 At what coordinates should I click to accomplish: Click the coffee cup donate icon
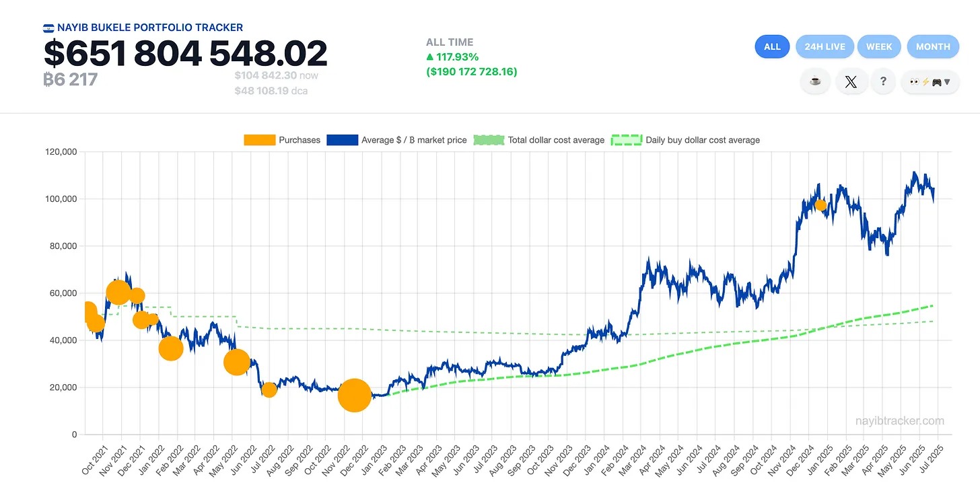click(x=815, y=82)
